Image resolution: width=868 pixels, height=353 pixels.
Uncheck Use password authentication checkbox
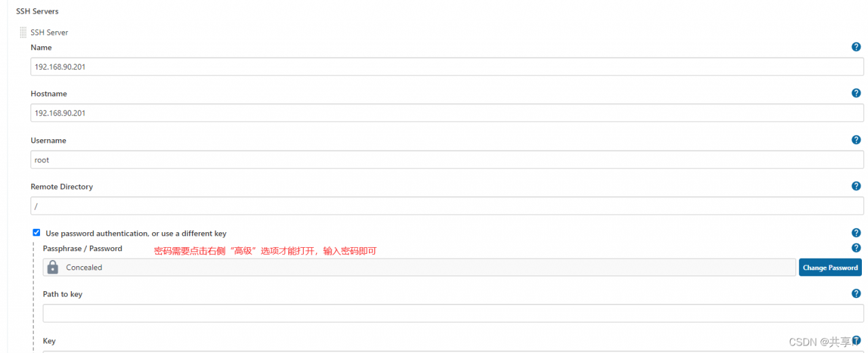click(37, 232)
